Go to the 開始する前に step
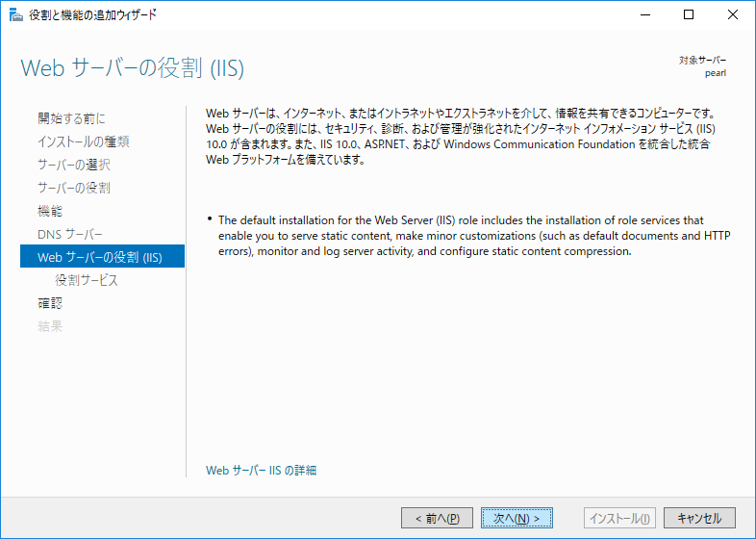This screenshot has height=539, width=756. tap(71, 118)
